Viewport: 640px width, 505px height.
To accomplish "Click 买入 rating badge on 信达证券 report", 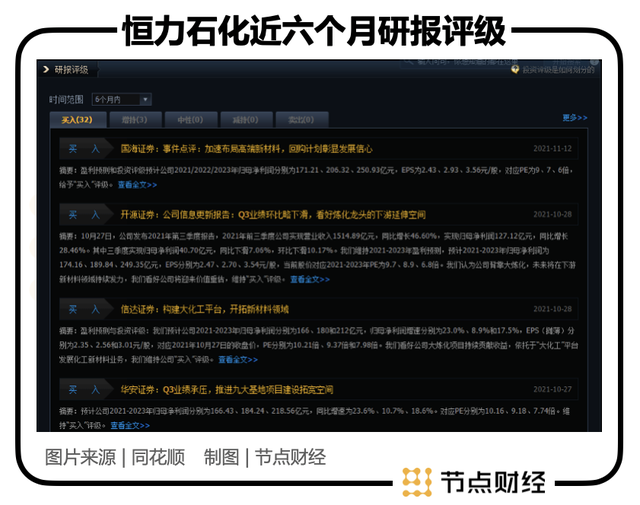I will tap(84, 310).
